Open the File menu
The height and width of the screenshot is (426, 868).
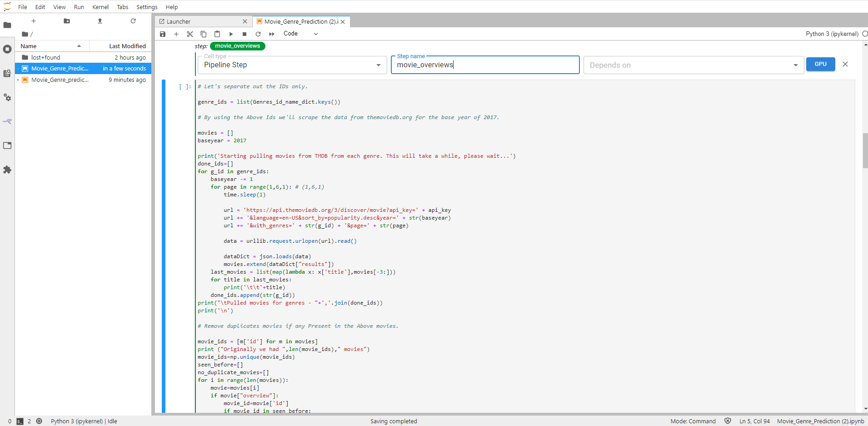click(x=23, y=7)
